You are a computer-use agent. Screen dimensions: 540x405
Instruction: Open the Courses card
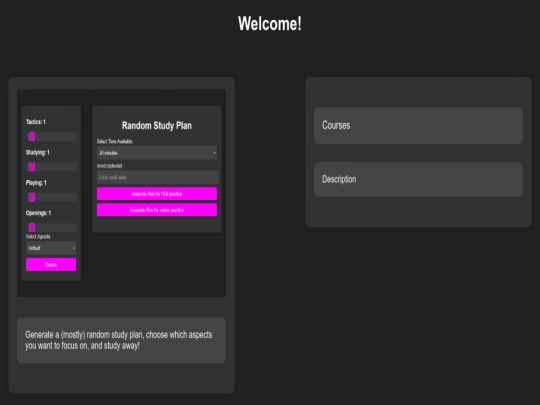pos(418,125)
